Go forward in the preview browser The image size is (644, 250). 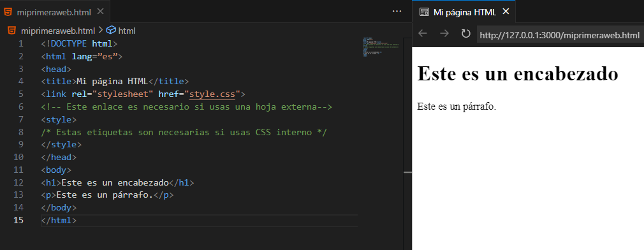[444, 33]
